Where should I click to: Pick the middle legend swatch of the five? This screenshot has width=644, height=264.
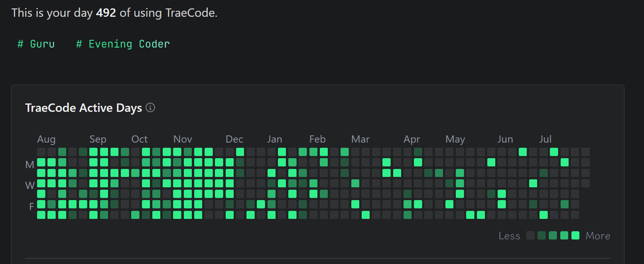pyautogui.click(x=553, y=235)
